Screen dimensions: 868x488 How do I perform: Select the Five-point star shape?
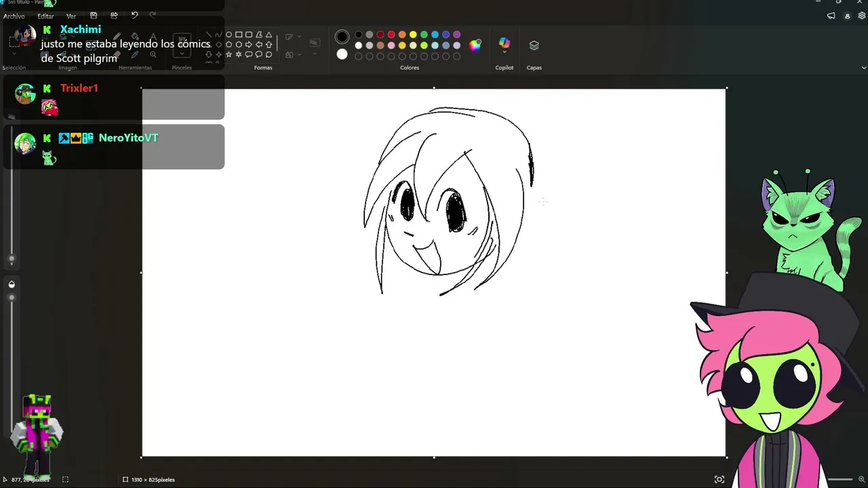coord(229,55)
